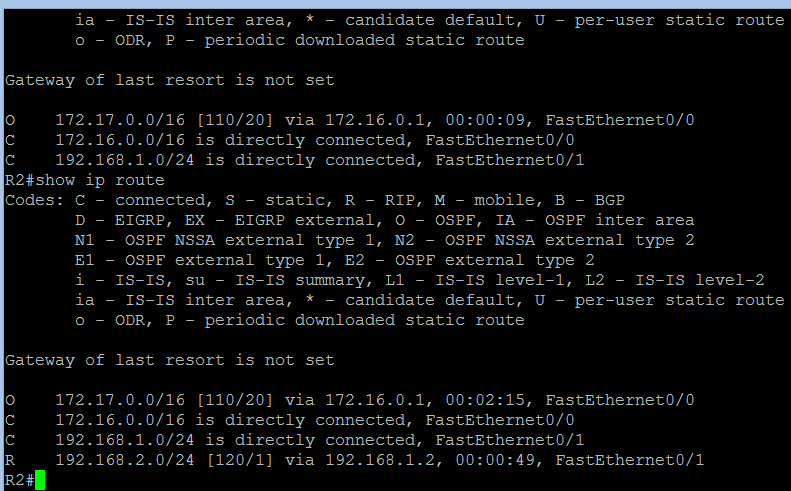Click the top 'ia - IS-IS inter area' line

pyautogui.click(x=430, y=20)
